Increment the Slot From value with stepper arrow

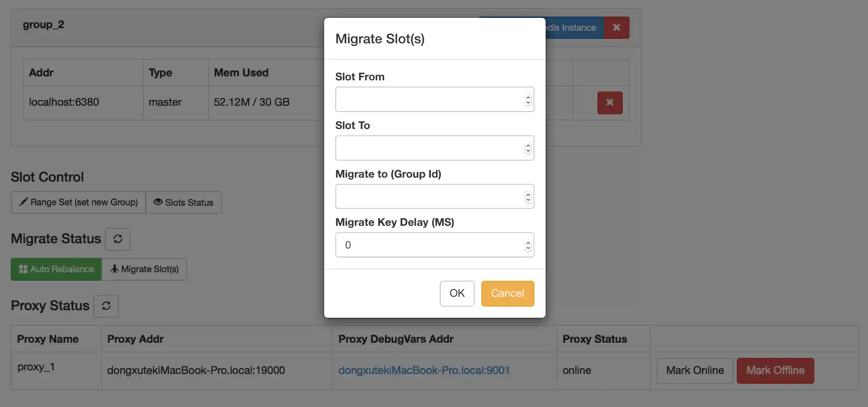pos(528,97)
